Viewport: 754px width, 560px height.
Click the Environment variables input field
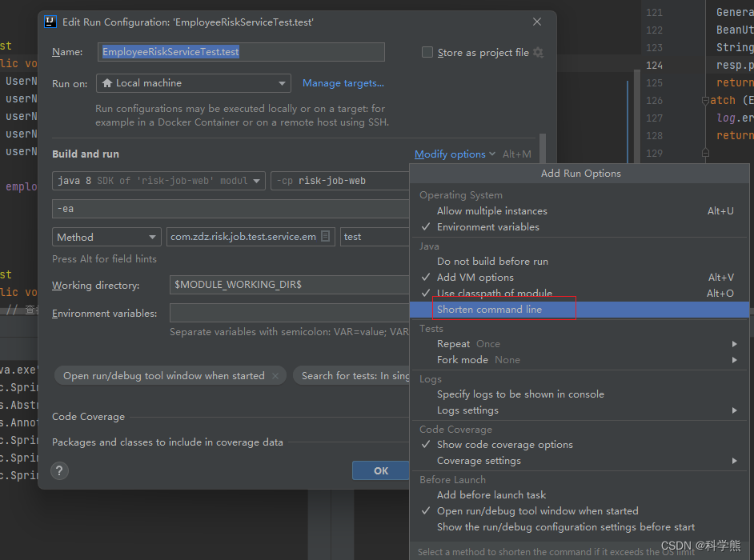[290, 313]
